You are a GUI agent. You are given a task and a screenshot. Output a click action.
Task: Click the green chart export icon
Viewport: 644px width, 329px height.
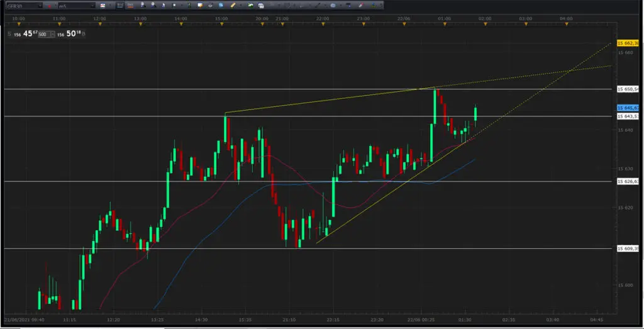pyautogui.click(x=250, y=5)
